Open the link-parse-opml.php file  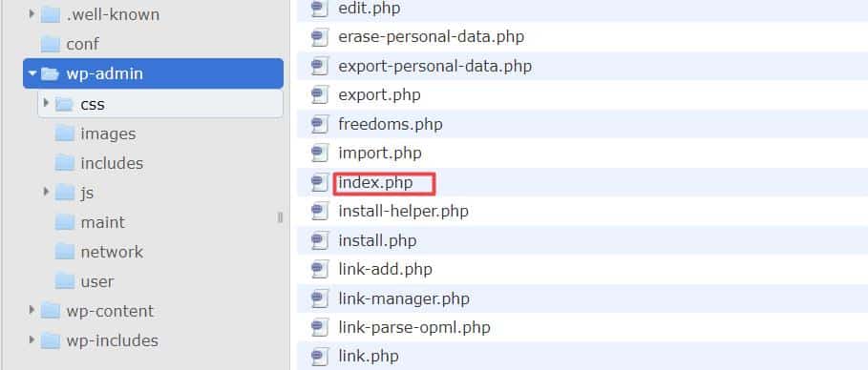click(414, 328)
